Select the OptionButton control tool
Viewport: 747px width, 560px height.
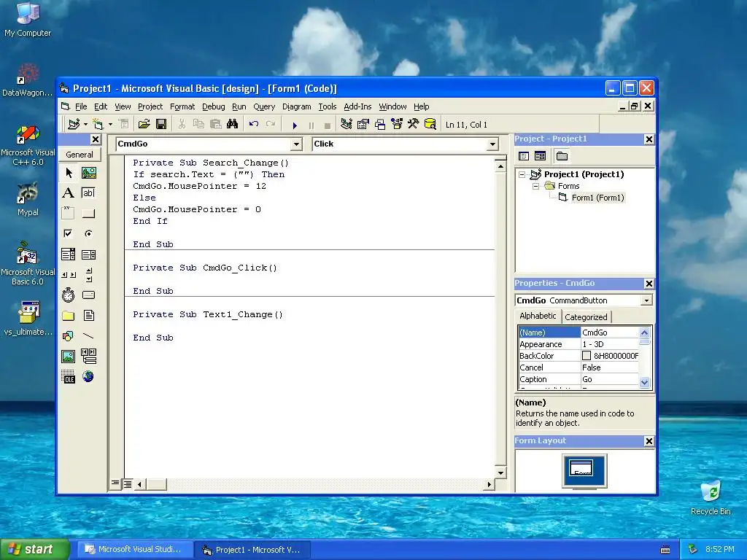coord(88,233)
